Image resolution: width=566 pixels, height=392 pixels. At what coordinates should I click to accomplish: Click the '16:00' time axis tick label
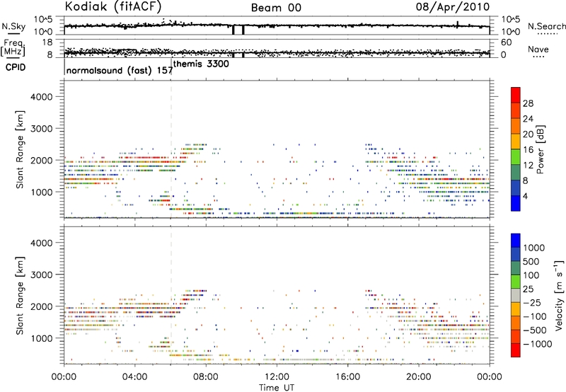(347, 377)
